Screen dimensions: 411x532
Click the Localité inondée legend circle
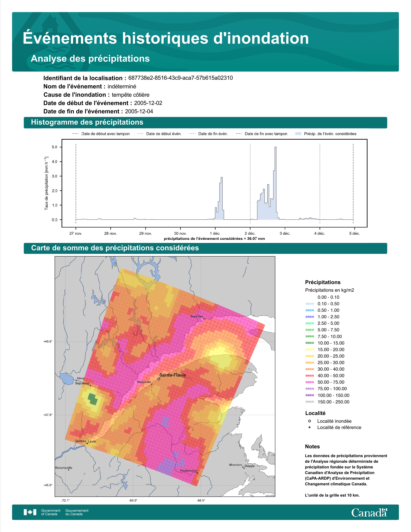pos(309,421)
